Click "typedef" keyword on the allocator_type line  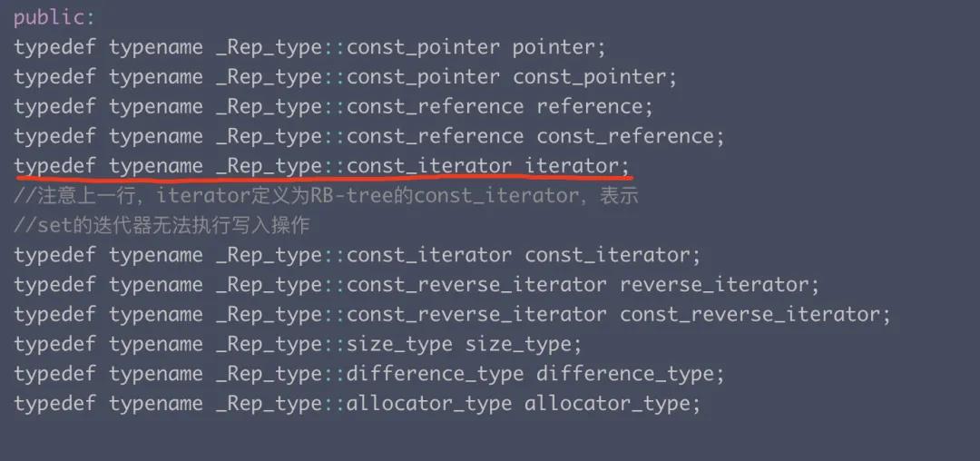(x=55, y=404)
